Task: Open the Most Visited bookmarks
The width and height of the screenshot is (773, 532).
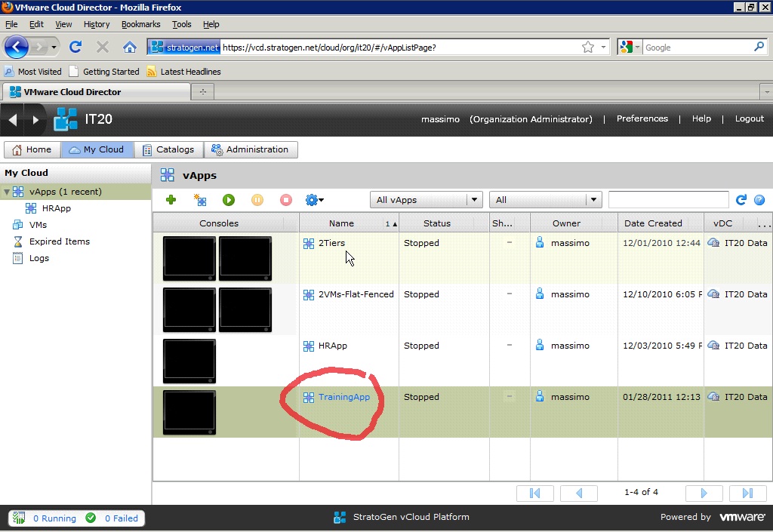Action: (x=33, y=72)
